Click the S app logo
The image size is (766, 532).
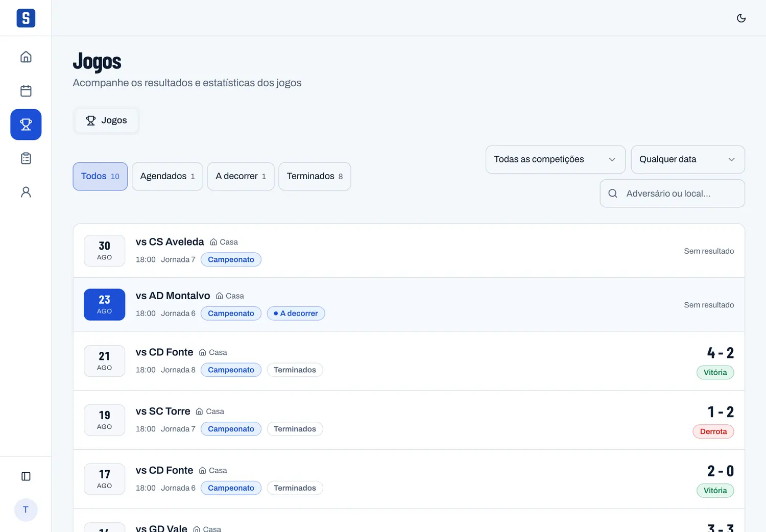(26, 18)
